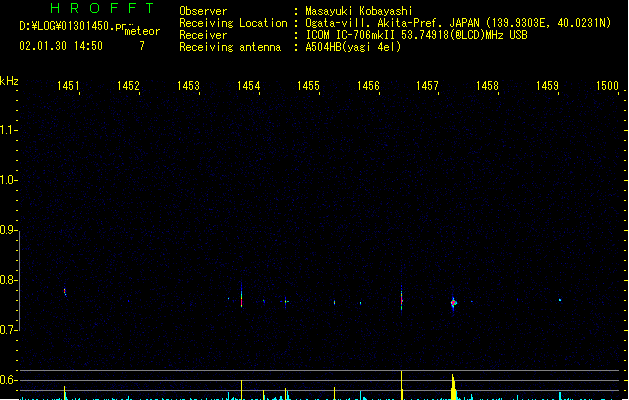The image size is (629, 400).
Task: Click the Receiving antenna label
Action: coord(230,47)
